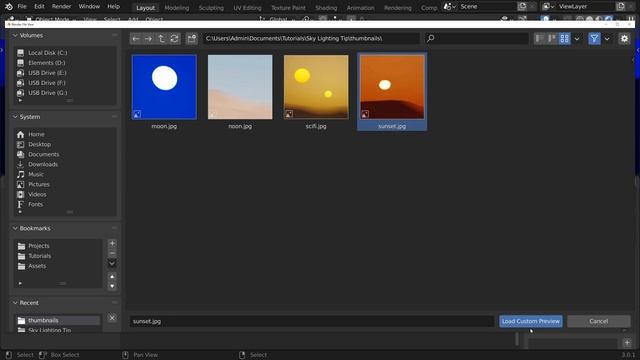Move bookmark down in list

coord(112,286)
